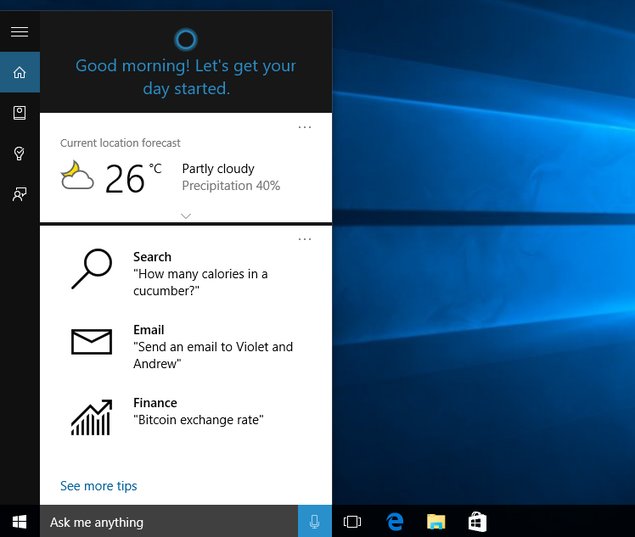Open Reminders lightbulb icon
This screenshot has height=537, width=635.
point(19,153)
